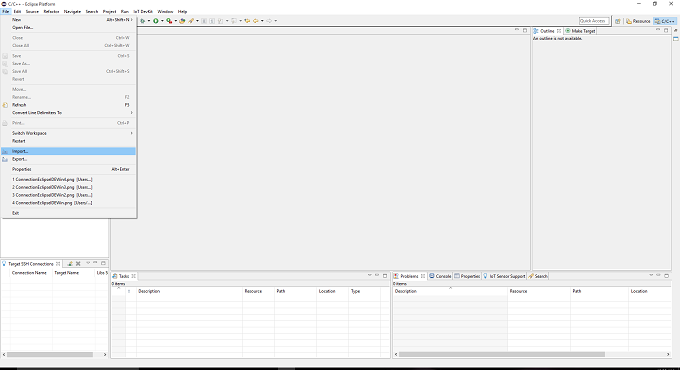Close the Tasks tab with its X

click(134, 276)
